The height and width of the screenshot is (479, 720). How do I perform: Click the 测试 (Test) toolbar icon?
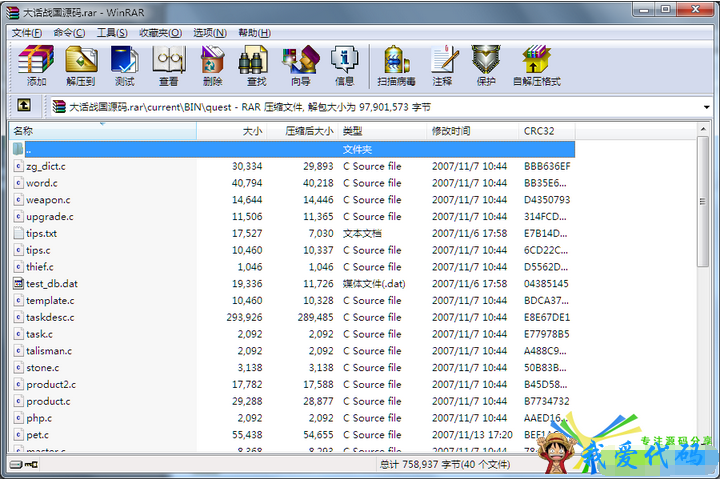[124, 60]
